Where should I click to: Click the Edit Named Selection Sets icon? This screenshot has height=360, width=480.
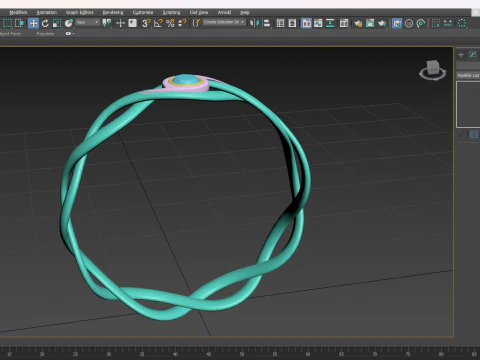click(x=196, y=23)
